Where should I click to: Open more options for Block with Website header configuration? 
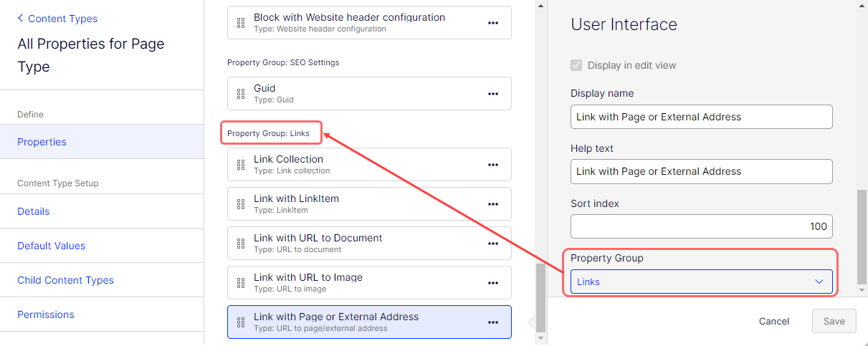tap(493, 23)
